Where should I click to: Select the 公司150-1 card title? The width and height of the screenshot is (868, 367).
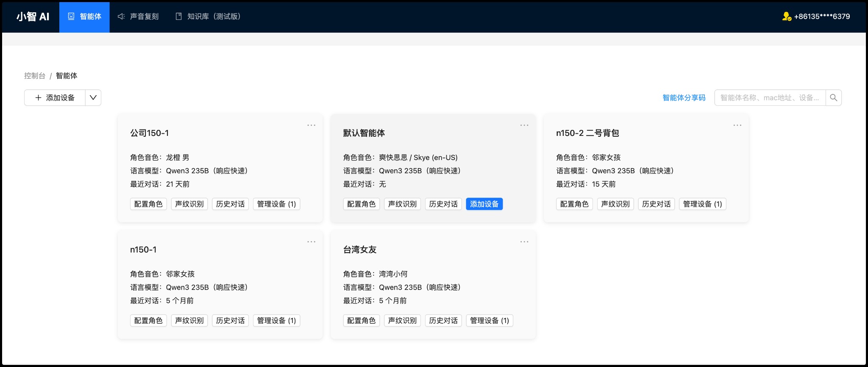149,133
